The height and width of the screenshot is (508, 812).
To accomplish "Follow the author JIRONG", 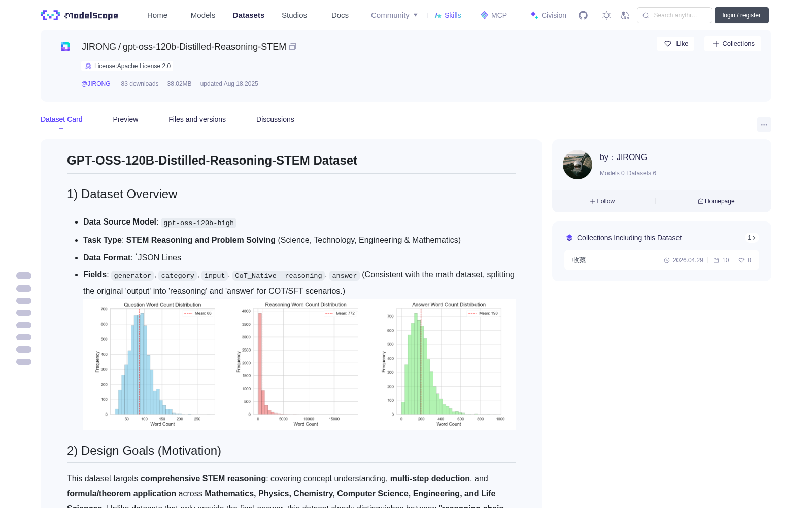I will click(x=602, y=201).
